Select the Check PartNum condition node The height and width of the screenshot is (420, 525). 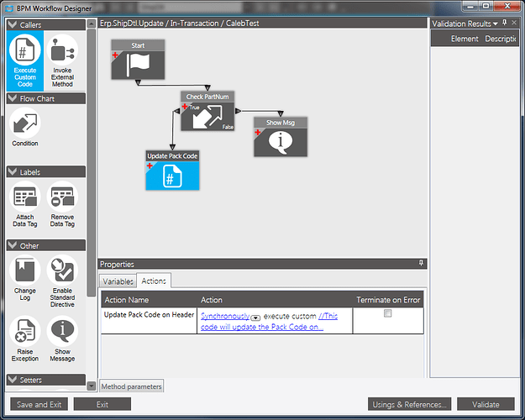coord(207,111)
